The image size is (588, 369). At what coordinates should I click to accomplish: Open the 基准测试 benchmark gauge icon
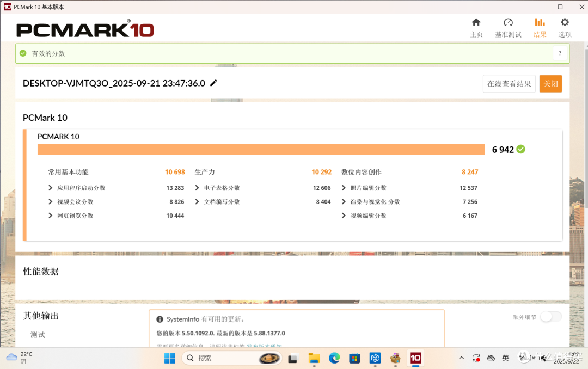point(508,22)
